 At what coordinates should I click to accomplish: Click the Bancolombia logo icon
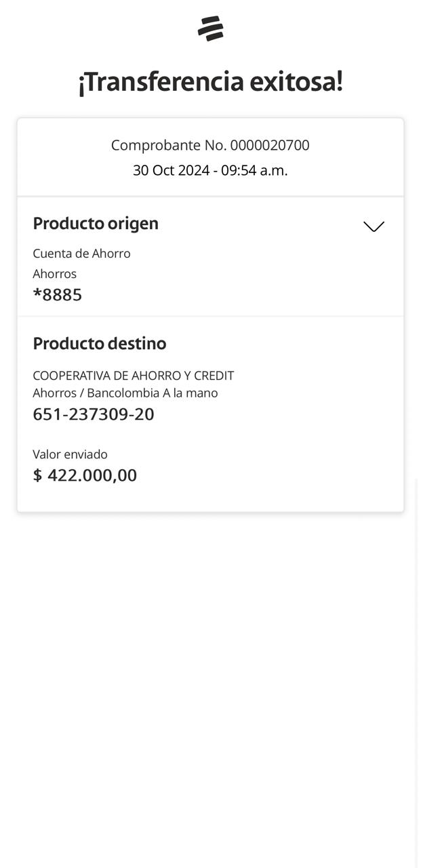click(x=210, y=28)
